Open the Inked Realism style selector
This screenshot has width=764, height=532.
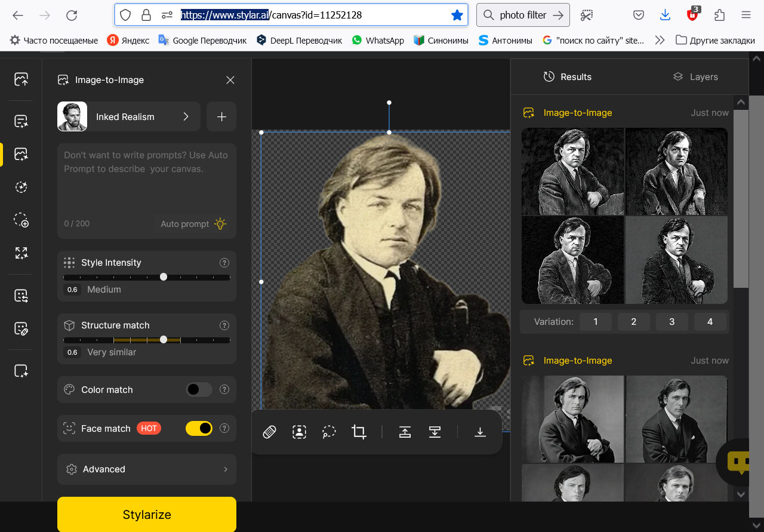click(129, 116)
